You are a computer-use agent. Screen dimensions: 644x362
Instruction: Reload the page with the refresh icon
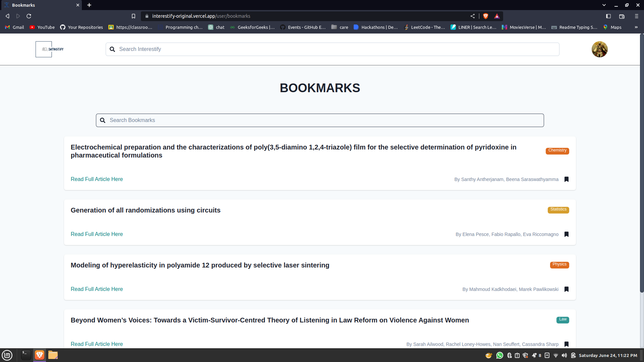pyautogui.click(x=29, y=16)
